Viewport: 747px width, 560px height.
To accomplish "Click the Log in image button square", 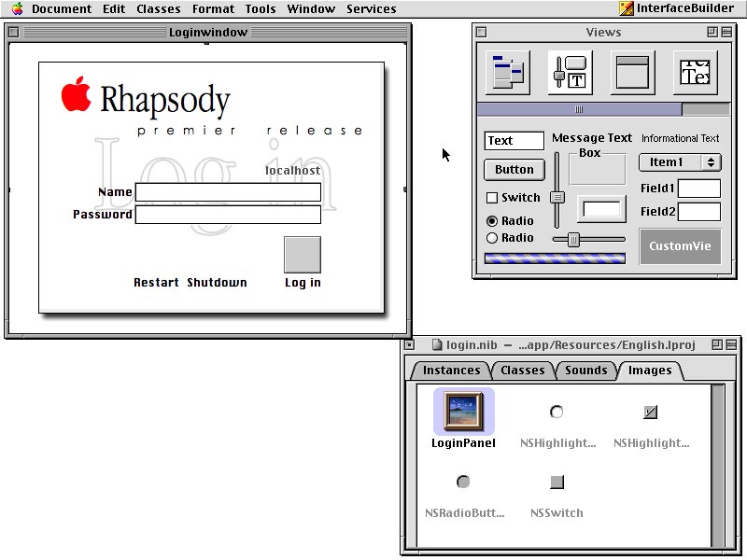I will pyautogui.click(x=303, y=255).
